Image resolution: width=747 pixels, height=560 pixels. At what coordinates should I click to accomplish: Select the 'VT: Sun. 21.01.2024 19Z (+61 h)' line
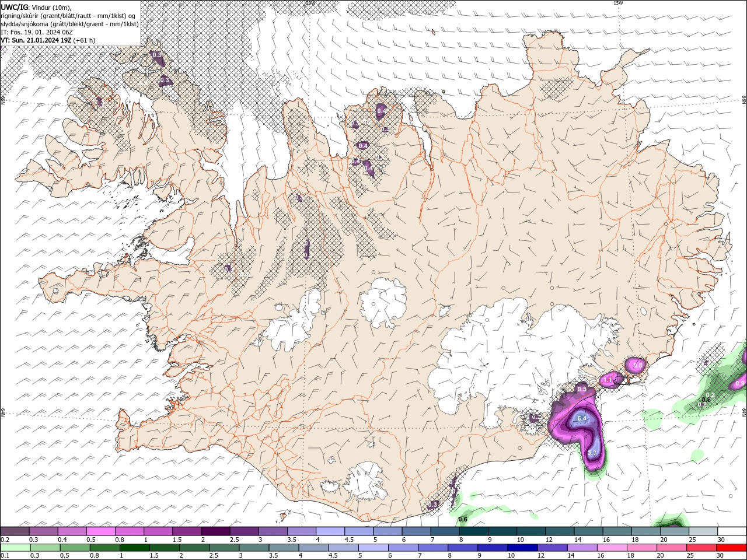pyautogui.click(x=48, y=40)
